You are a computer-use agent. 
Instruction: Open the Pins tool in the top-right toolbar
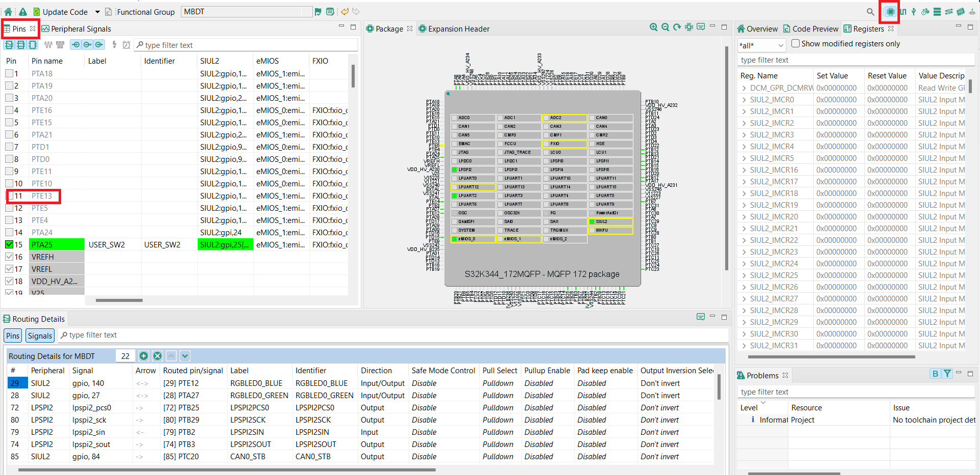point(890,12)
